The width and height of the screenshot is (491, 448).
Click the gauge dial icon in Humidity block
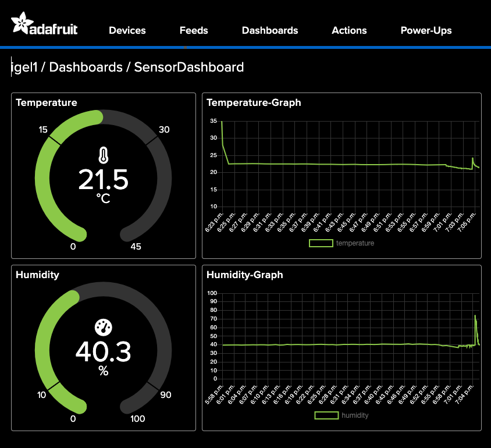[x=104, y=328]
